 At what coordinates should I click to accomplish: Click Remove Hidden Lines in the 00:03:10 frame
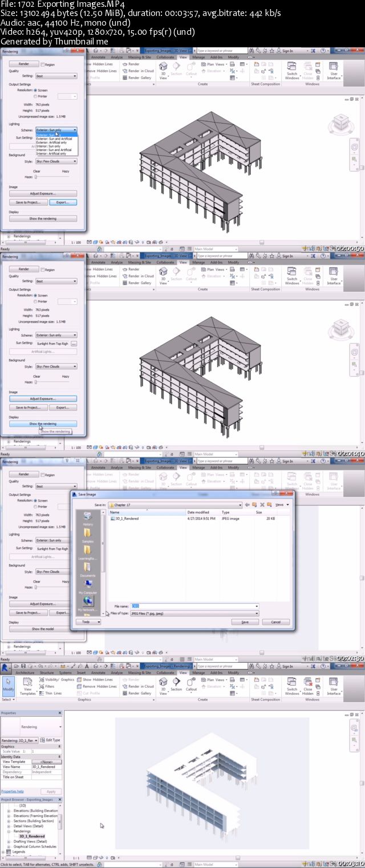96,686
